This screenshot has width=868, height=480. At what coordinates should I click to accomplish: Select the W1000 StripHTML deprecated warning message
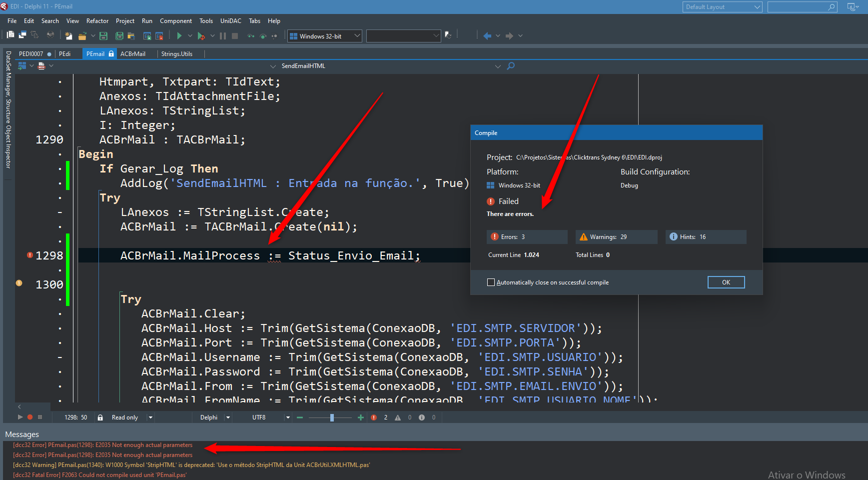(191, 465)
